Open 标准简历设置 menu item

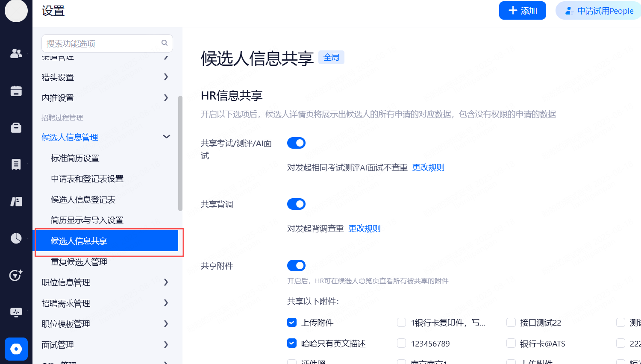click(75, 158)
